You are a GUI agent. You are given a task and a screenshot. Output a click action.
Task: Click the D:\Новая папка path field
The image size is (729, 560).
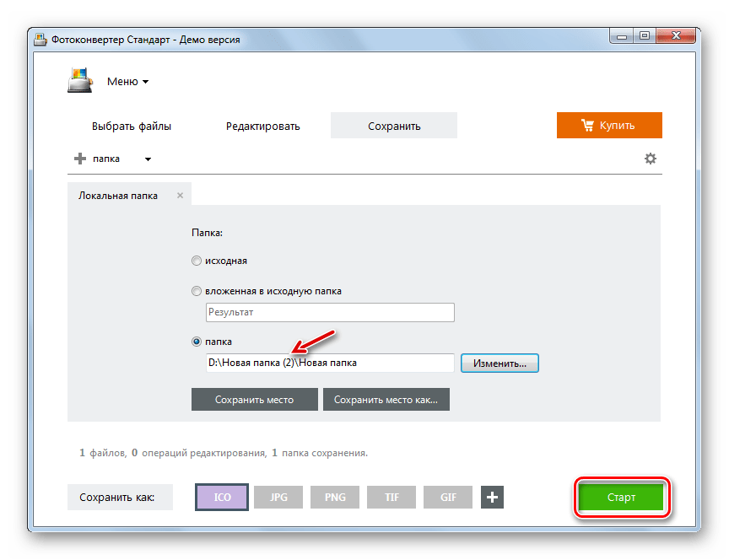(x=330, y=363)
